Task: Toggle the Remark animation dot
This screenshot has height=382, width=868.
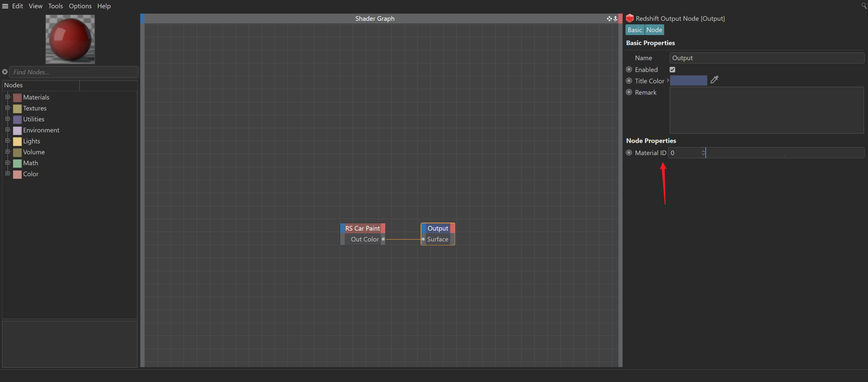Action: [629, 92]
